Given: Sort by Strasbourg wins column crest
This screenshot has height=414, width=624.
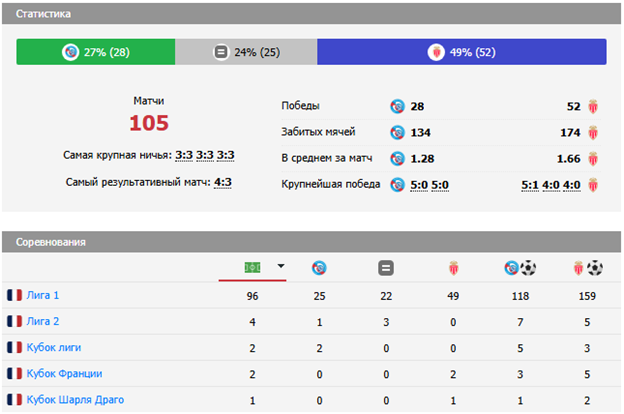Looking at the screenshot, I should (x=318, y=268).
